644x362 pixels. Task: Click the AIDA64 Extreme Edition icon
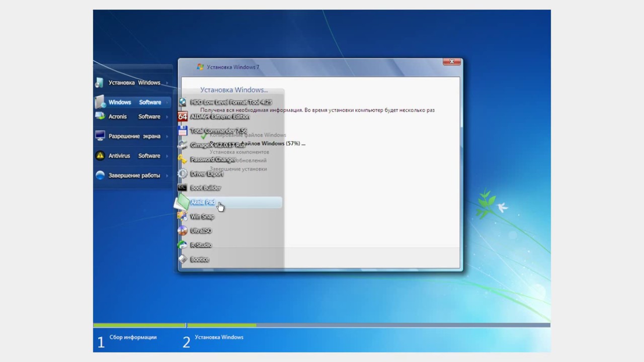point(182,116)
